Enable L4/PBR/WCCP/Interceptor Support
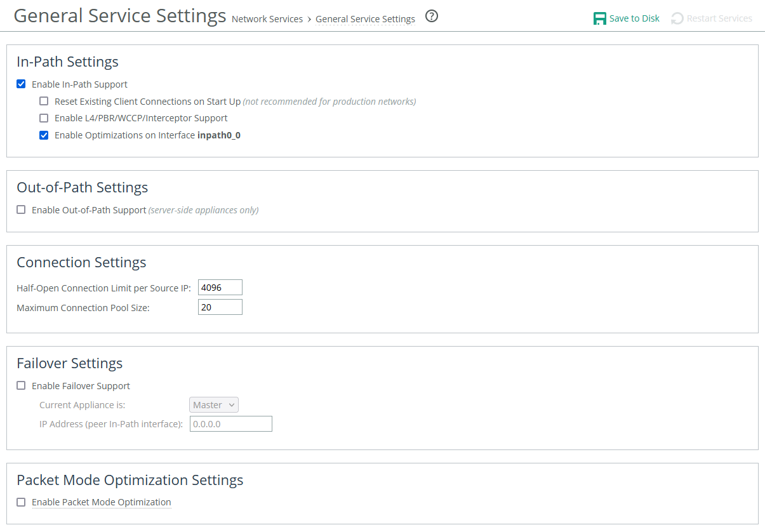Viewport: 765px width, 532px height. pyautogui.click(x=44, y=118)
